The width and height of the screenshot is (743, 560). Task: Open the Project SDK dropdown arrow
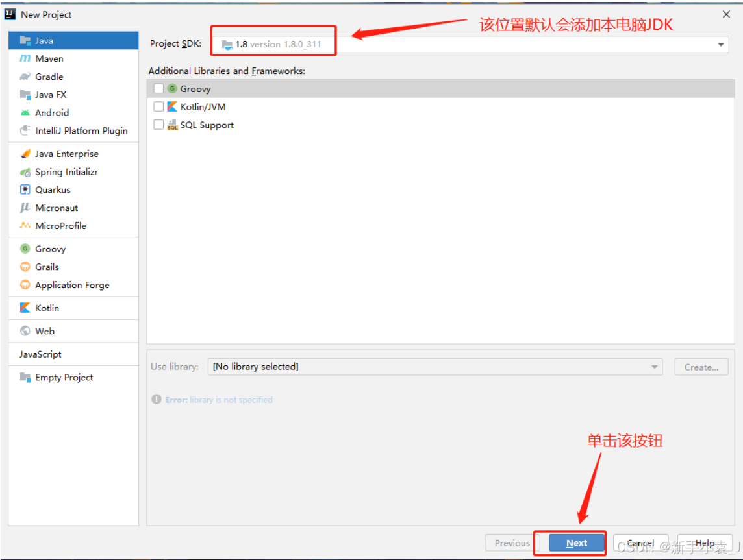(721, 45)
